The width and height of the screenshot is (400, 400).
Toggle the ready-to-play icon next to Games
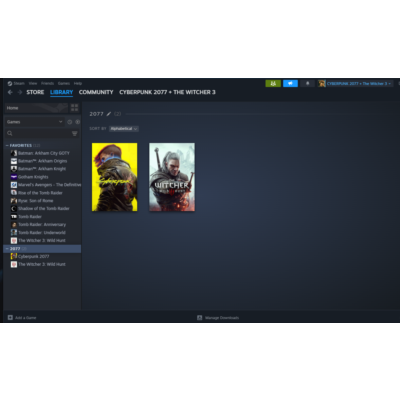[77, 122]
